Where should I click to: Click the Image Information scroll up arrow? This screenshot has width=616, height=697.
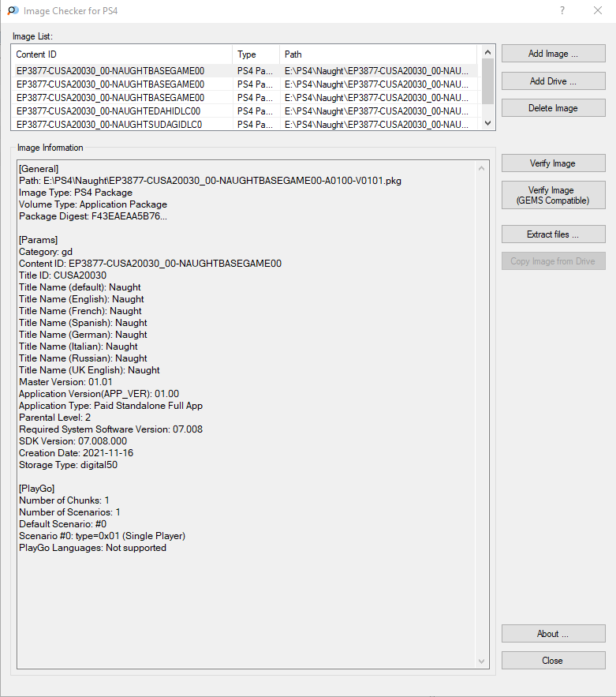[481, 168]
